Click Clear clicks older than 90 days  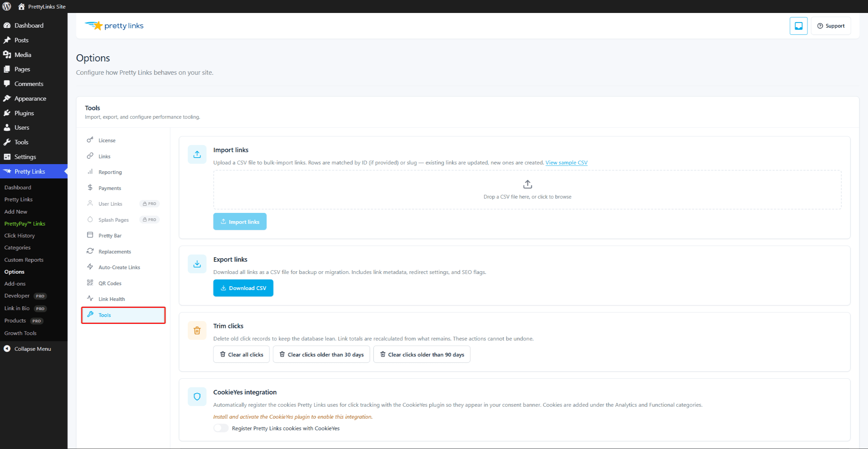pyautogui.click(x=422, y=354)
